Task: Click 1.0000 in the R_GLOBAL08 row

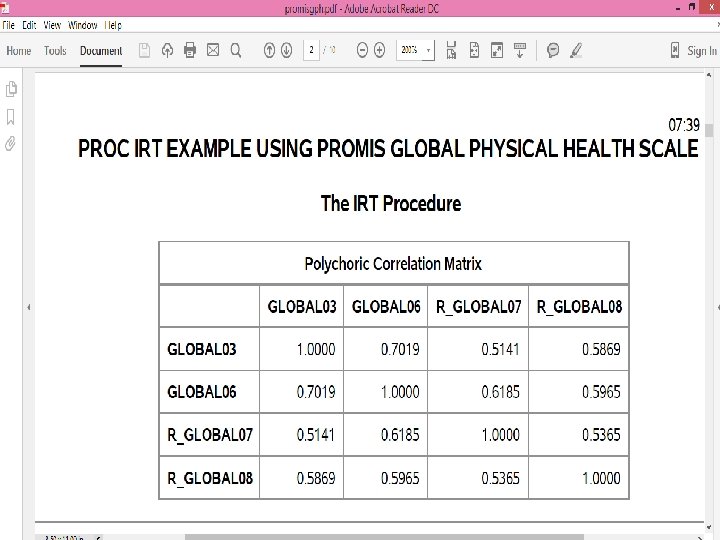Action: pyautogui.click(x=601, y=478)
